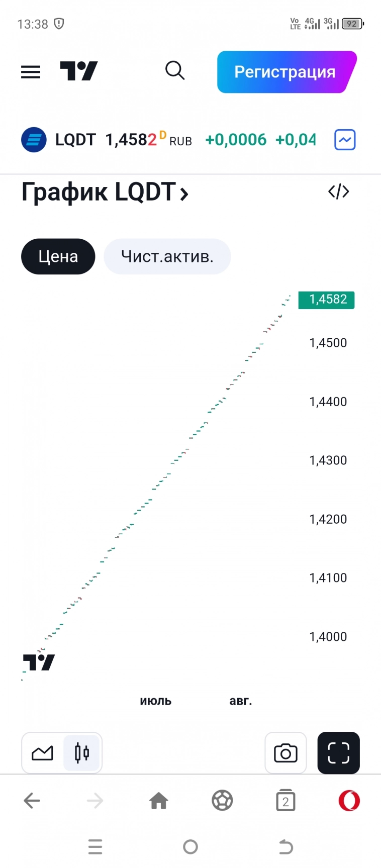Switch to Чист.актив. tab
Image resolution: width=381 pixels, height=868 pixels.
(167, 256)
